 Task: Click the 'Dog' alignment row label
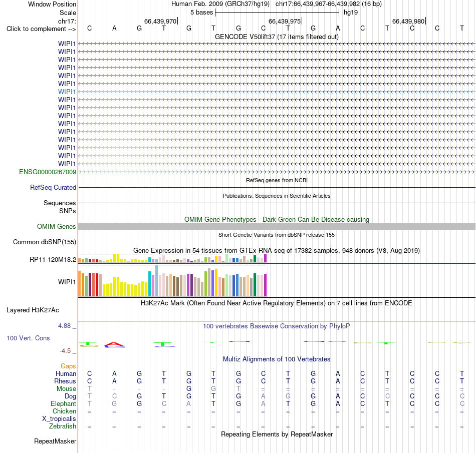[71, 396]
